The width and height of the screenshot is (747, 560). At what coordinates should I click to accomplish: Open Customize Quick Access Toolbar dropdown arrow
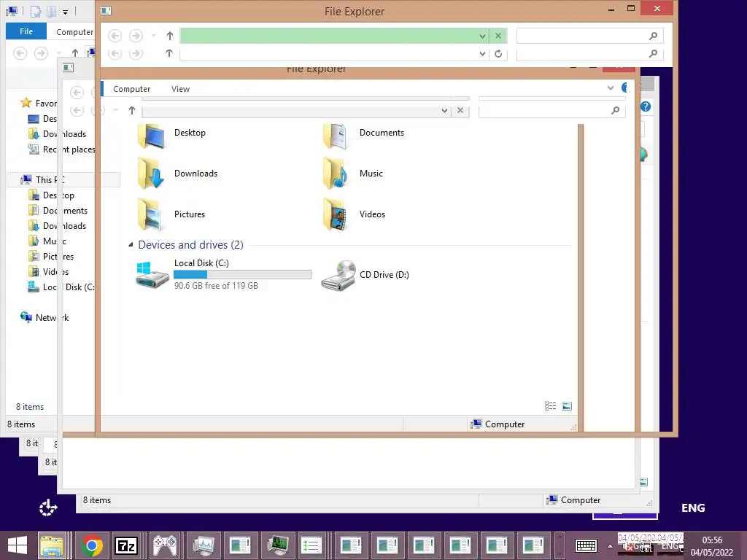(x=65, y=12)
